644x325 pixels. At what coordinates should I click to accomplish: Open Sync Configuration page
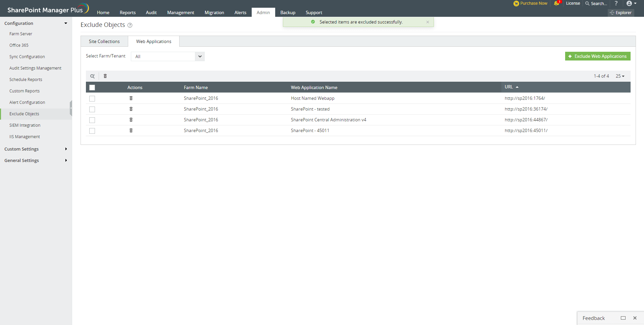27,57
